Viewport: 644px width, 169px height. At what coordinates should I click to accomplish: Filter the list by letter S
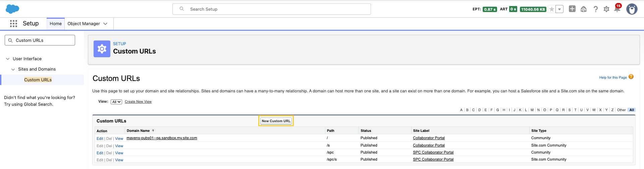(x=570, y=110)
